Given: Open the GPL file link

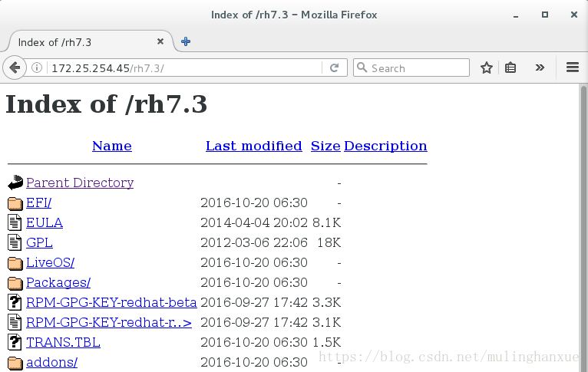Looking at the screenshot, I should (x=39, y=242).
